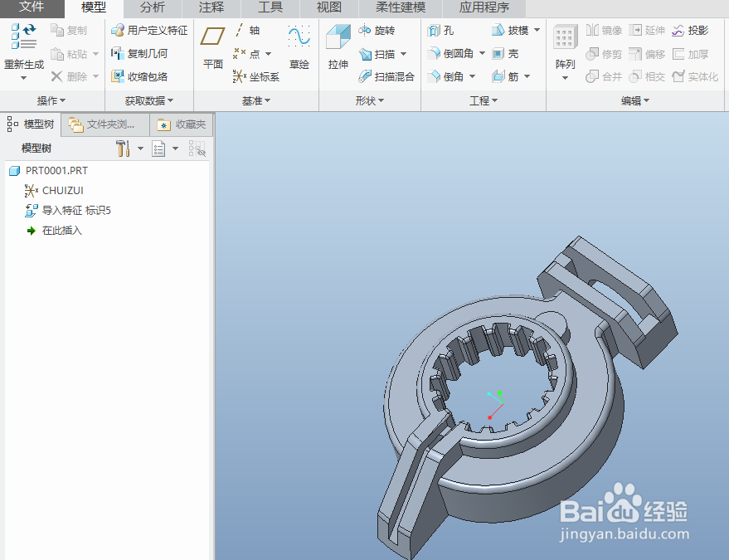Viewport: 729px width, 560px height.
Task: Open the 文件 file menu
Action: point(32,7)
